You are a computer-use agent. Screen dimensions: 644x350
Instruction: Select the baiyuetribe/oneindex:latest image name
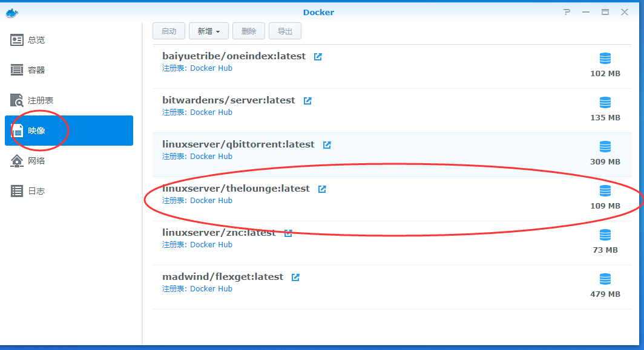point(234,56)
